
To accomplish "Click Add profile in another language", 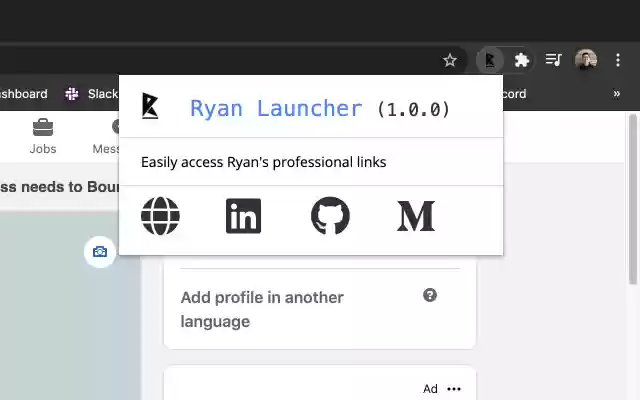I will [x=262, y=309].
